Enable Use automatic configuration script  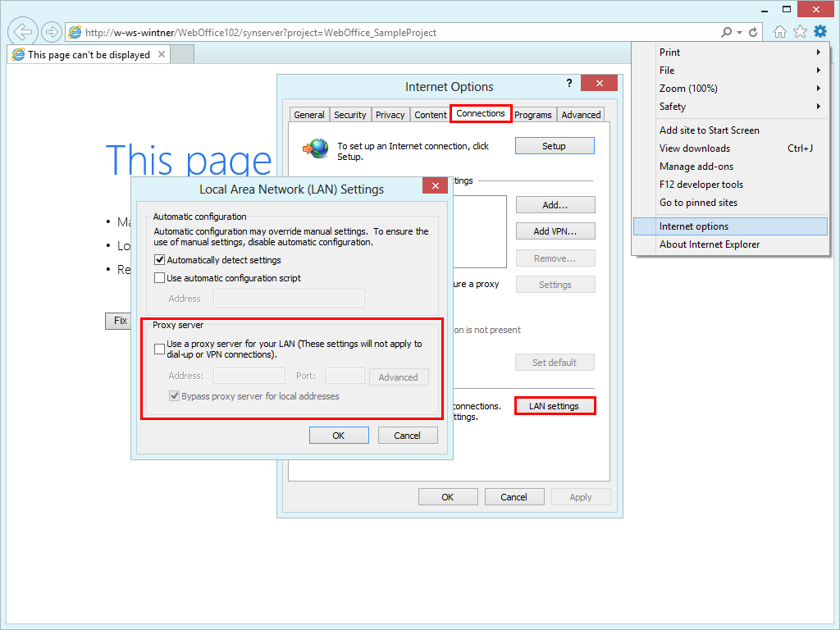point(159,277)
